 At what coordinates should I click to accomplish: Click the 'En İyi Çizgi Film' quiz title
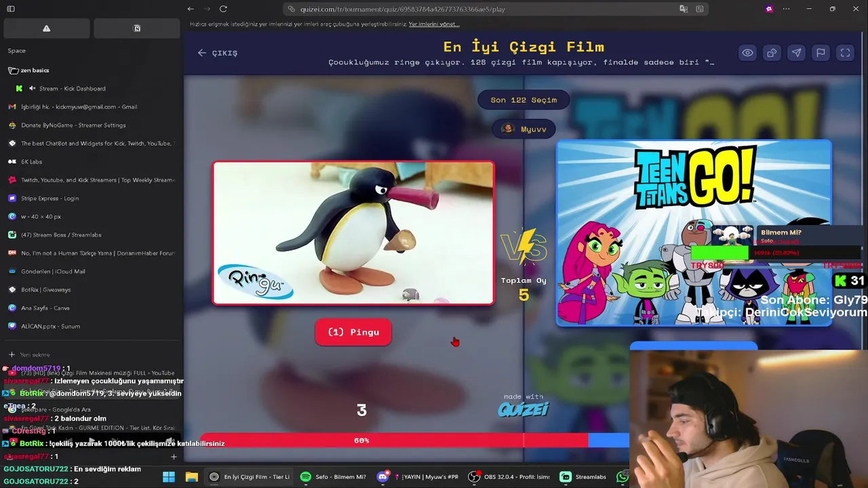(524, 47)
